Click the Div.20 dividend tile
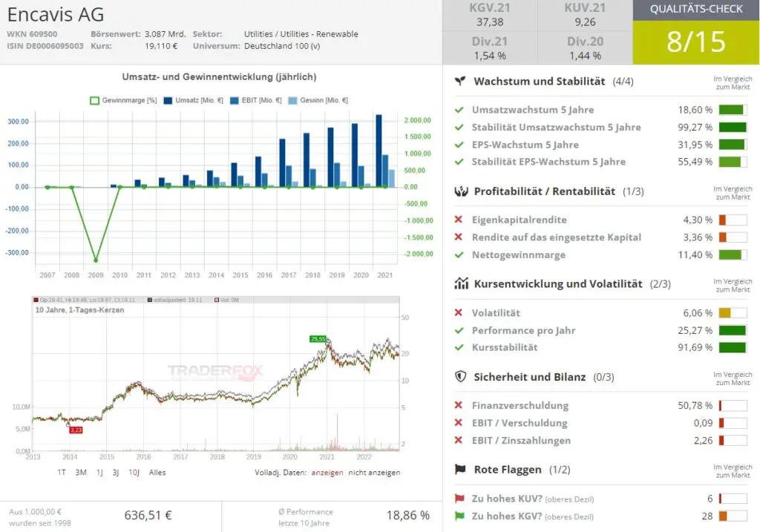 point(585,48)
